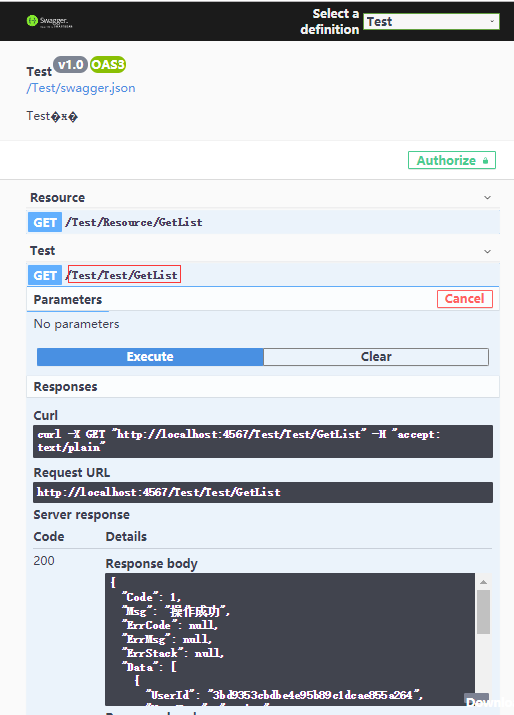The image size is (514, 715).
Task: Click the response body scroll-up arrow
Action: [483, 582]
